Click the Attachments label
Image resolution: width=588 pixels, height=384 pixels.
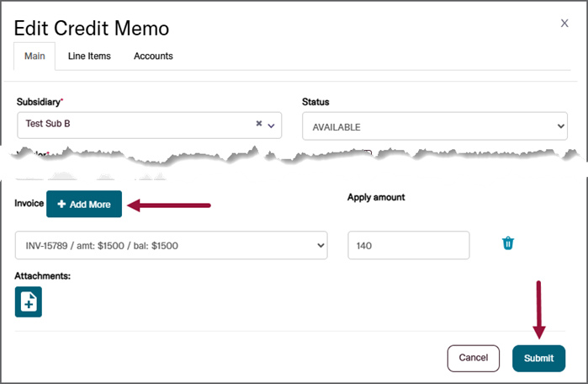point(42,275)
